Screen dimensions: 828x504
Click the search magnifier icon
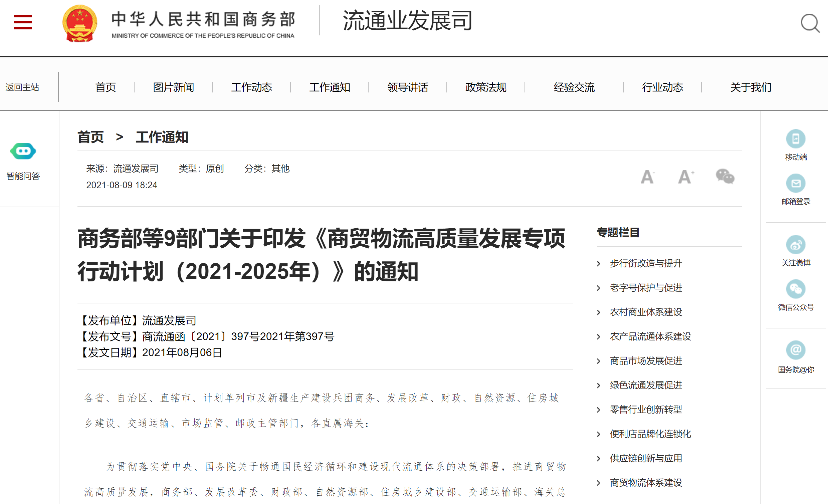pyautogui.click(x=810, y=23)
